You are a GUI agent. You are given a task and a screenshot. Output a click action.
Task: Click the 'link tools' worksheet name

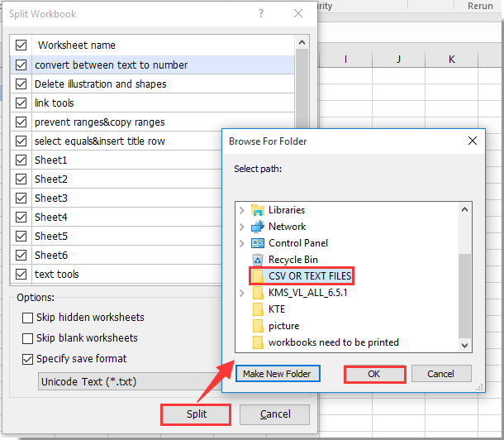pyautogui.click(x=55, y=103)
